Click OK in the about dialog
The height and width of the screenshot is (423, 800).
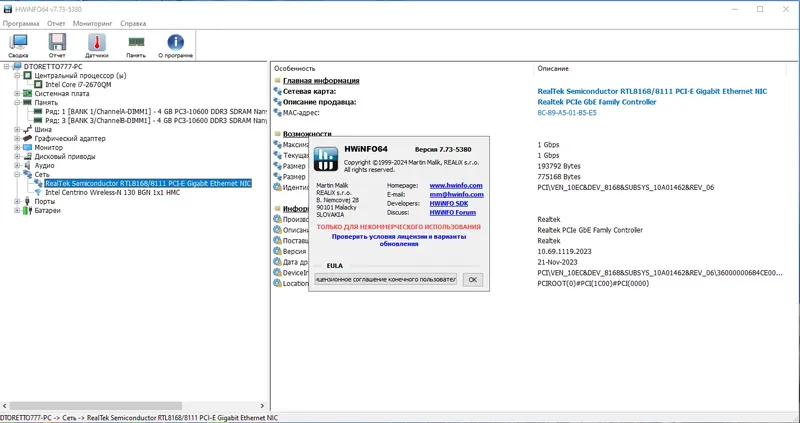coord(473,280)
